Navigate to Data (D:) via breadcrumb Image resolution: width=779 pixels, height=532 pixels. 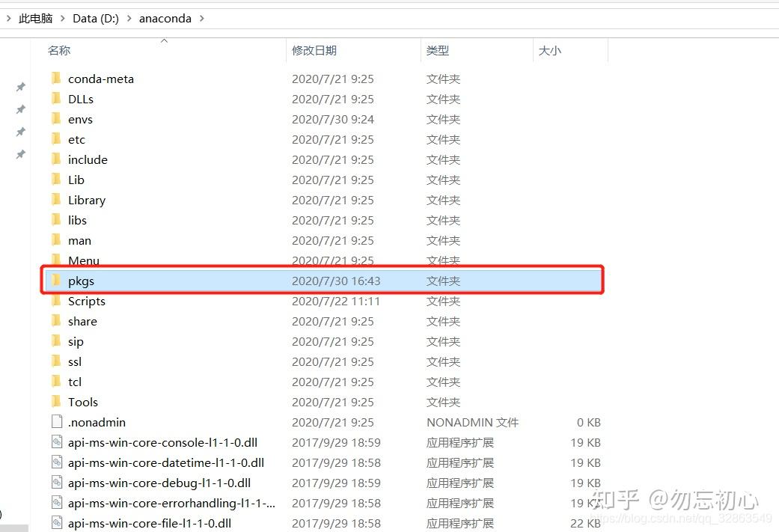pyautogui.click(x=96, y=18)
